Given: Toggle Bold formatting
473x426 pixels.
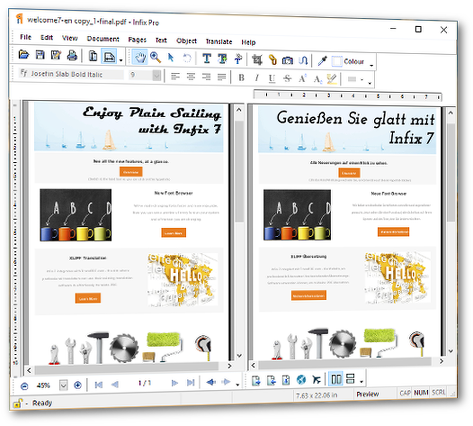Looking at the screenshot, I should pyautogui.click(x=241, y=78).
